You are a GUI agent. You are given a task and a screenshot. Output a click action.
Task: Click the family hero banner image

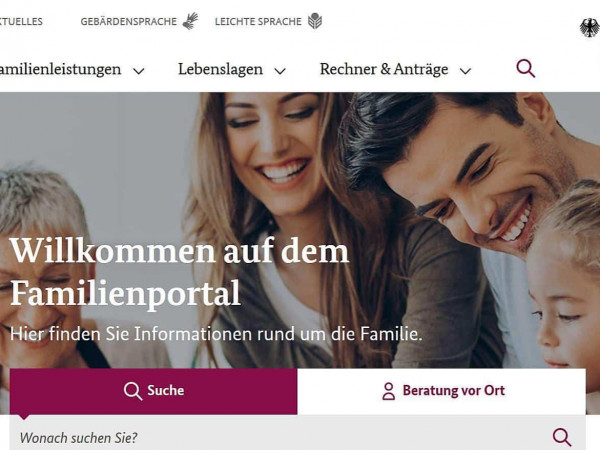point(300,230)
